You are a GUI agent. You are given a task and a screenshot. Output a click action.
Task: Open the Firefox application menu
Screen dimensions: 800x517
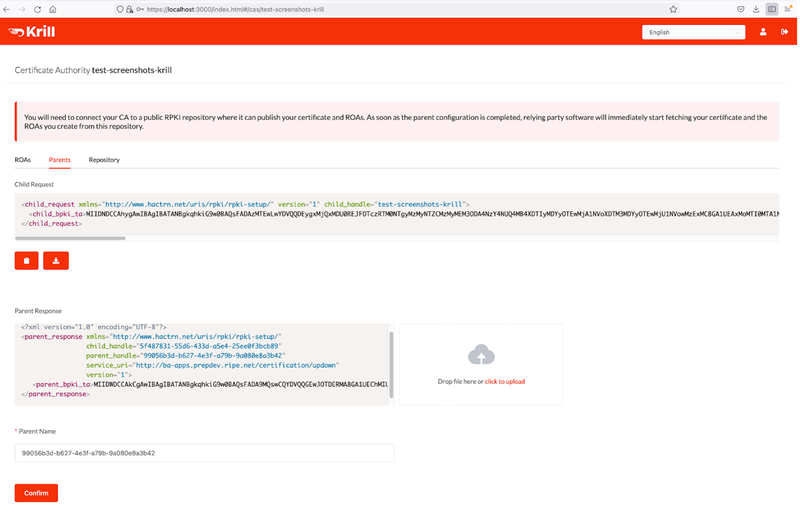coord(787,8)
